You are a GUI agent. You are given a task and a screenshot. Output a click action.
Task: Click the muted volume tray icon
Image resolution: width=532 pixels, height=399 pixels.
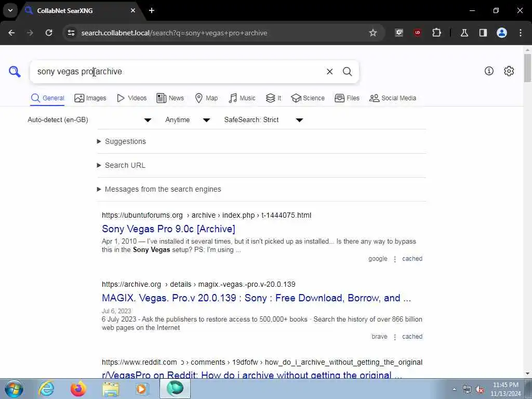[x=480, y=390]
